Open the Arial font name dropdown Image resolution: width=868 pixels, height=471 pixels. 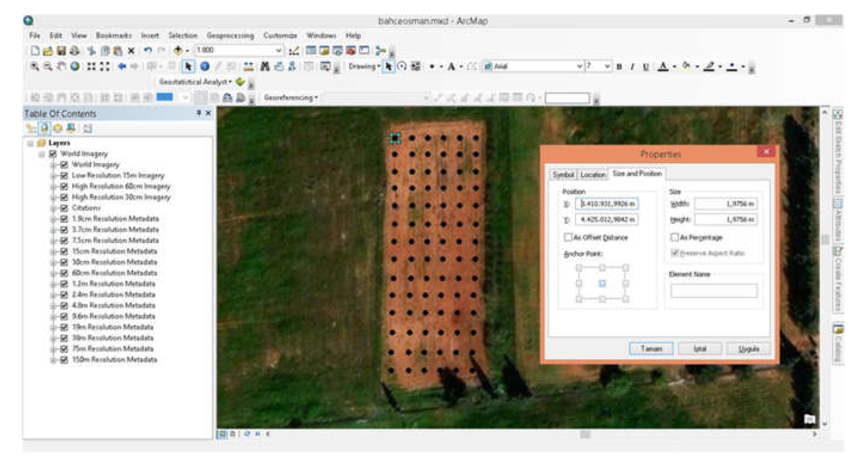coord(579,67)
